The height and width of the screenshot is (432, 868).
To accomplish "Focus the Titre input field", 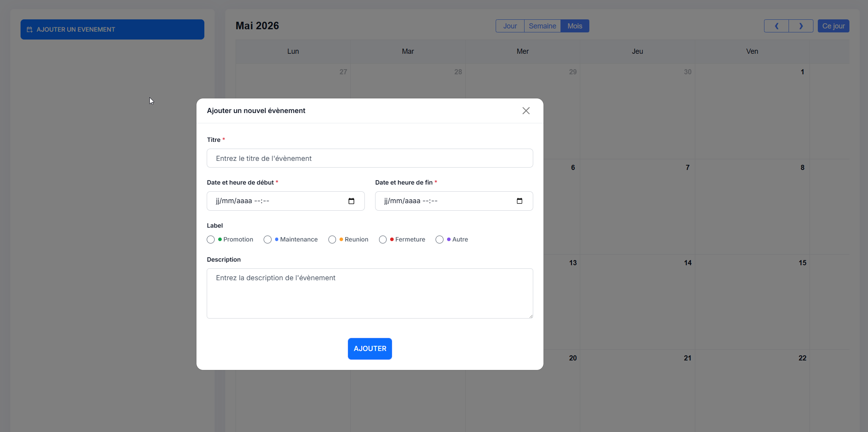I will pos(370,158).
